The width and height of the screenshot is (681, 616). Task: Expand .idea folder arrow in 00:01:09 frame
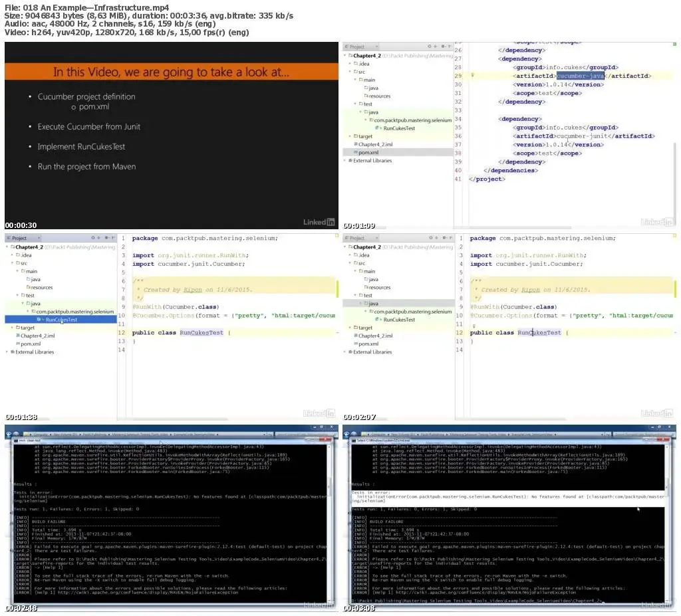tap(350, 64)
